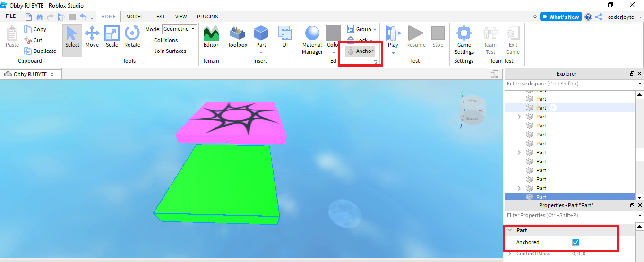644x262 pixels.
Task: Click the Resume test button
Action: point(416,37)
